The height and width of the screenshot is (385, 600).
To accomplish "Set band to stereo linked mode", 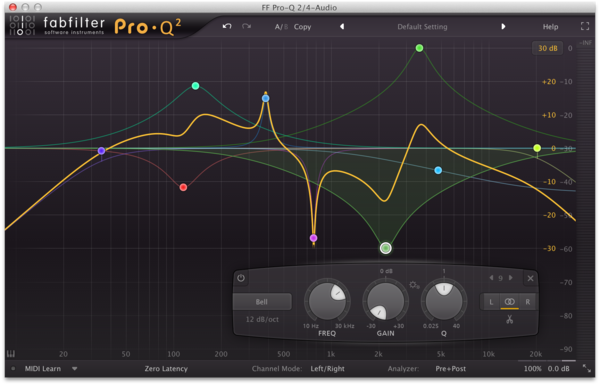I will [x=509, y=302].
